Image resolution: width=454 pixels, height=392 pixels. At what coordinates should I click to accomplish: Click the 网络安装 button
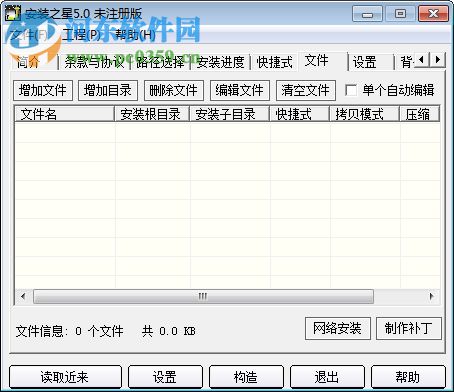(x=337, y=328)
